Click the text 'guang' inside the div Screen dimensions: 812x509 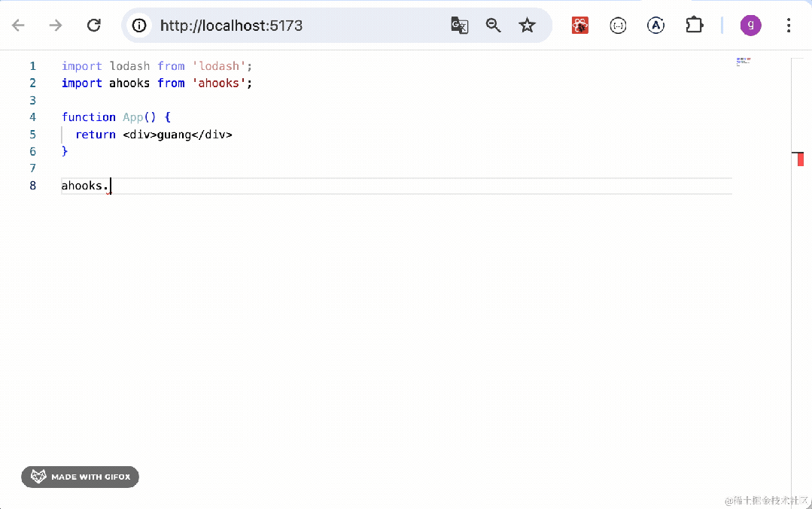[174, 135]
